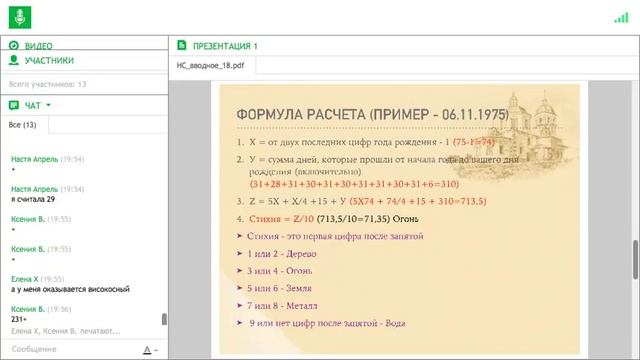
Task: Open the Видео panel clock icon
Action: point(14,45)
